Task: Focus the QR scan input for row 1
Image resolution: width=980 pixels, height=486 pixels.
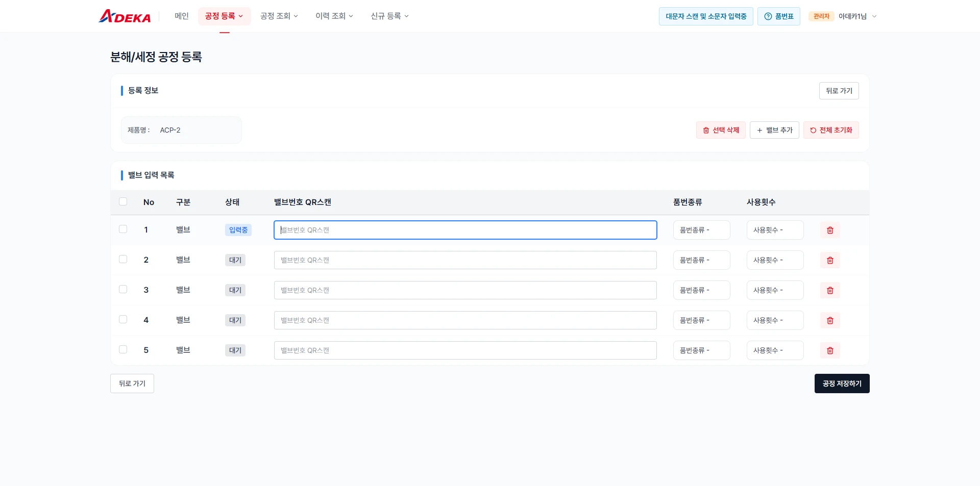Action: click(465, 230)
